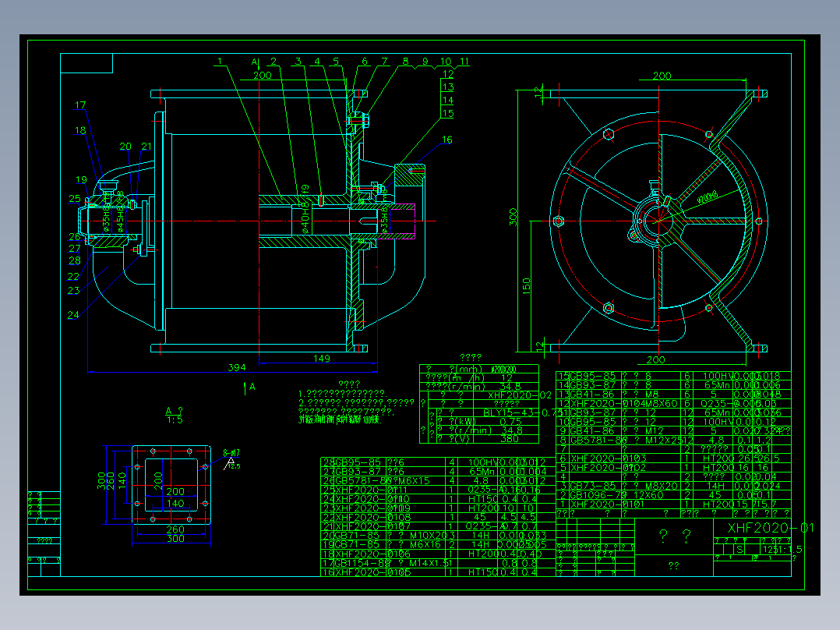Click the 0.75 kW power value
Screen dimensions: 840x630
[510, 422]
